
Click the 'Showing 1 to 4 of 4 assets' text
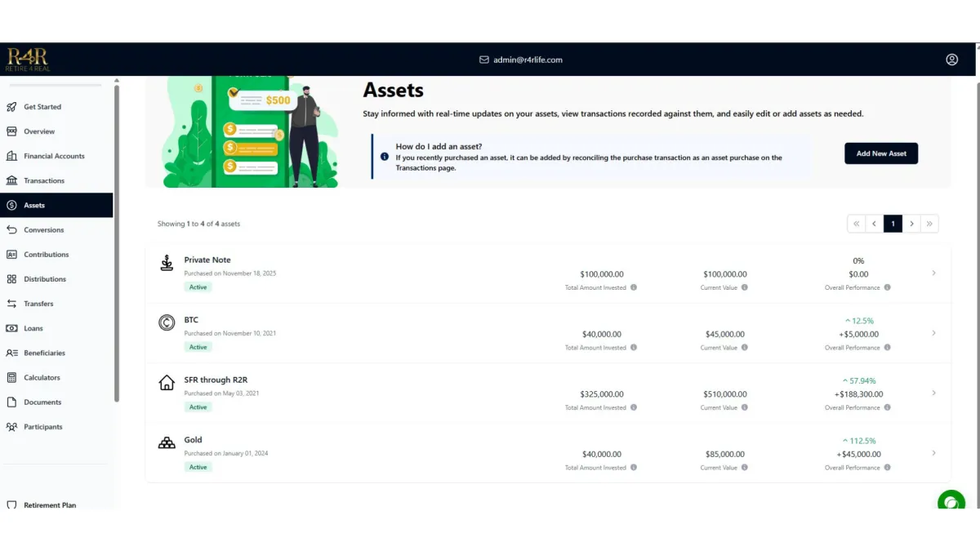(x=198, y=224)
